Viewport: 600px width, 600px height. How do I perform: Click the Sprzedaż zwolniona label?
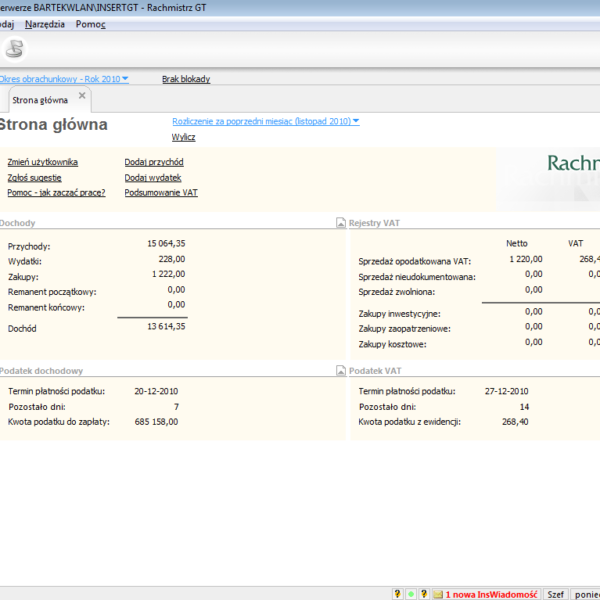click(396, 292)
